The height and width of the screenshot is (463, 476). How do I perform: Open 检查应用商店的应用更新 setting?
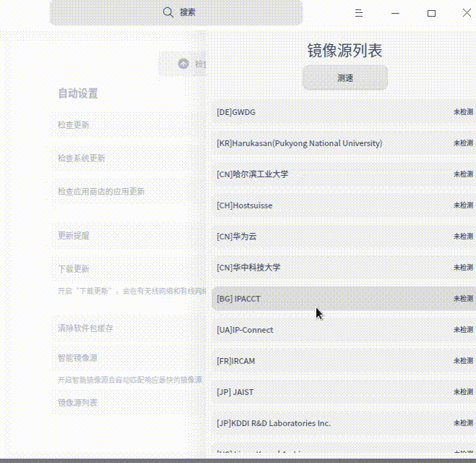pos(101,192)
